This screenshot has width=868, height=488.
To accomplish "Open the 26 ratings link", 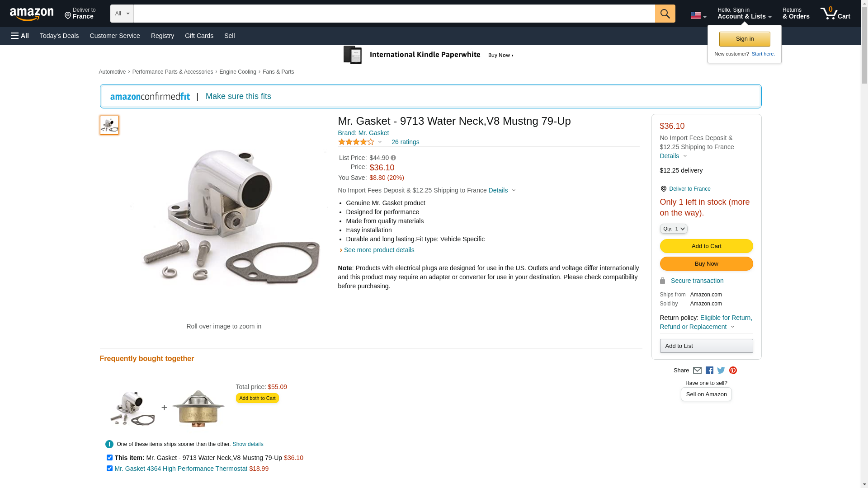I will tap(405, 142).
